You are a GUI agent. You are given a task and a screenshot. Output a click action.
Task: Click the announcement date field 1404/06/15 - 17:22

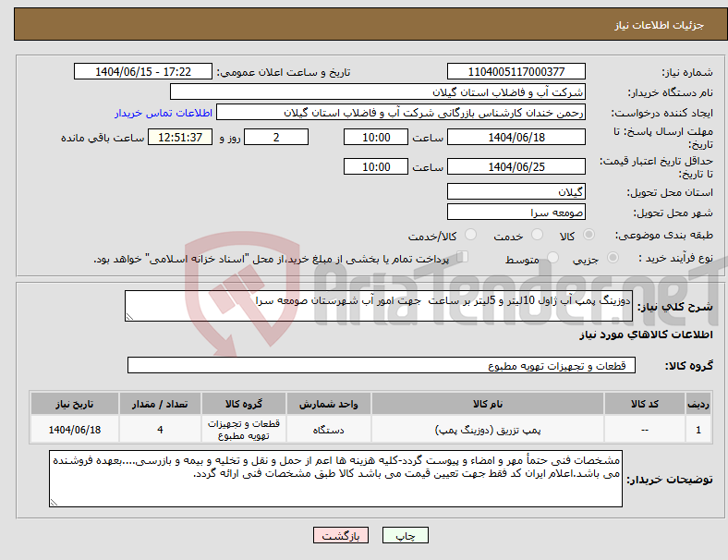(x=143, y=71)
